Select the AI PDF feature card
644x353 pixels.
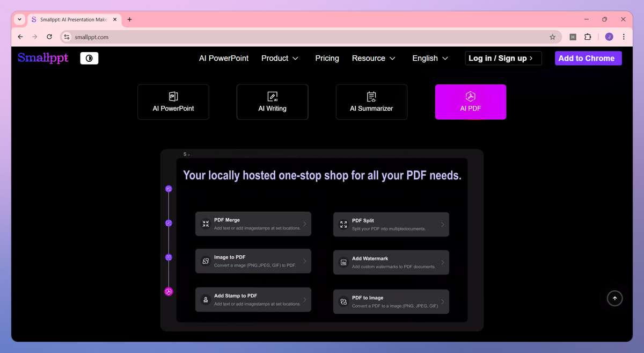(x=471, y=102)
